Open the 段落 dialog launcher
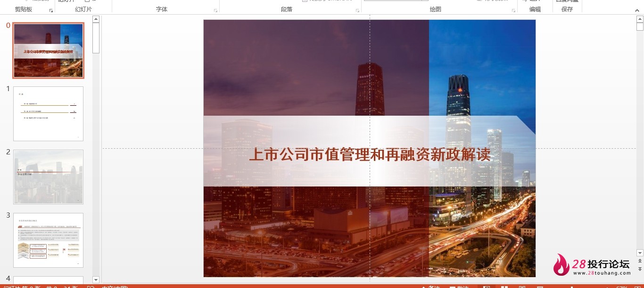The image size is (644, 288). pyautogui.click(x=357, y=10)
